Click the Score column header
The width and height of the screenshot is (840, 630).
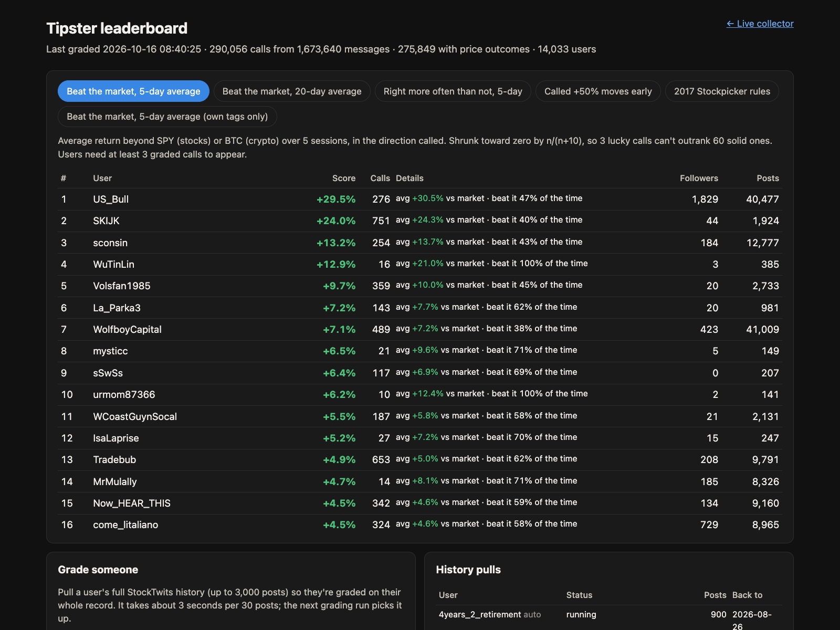coord(344,178)
